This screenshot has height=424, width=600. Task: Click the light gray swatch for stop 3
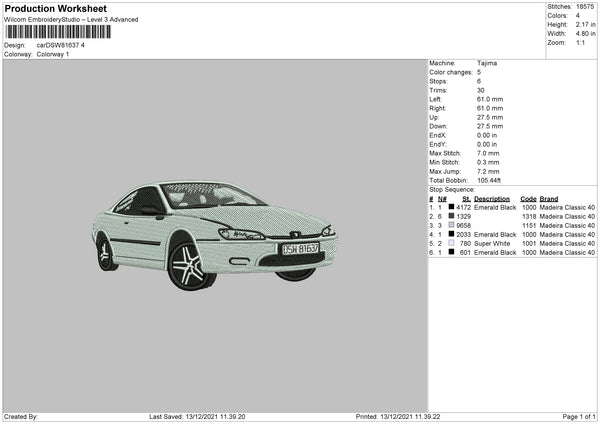[x=451, y=225]
